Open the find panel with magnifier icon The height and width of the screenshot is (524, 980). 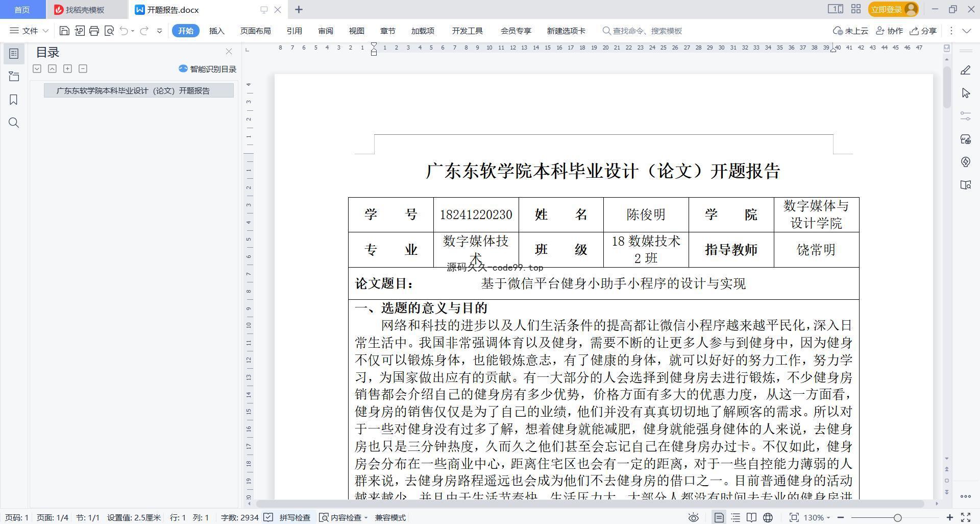14,123
